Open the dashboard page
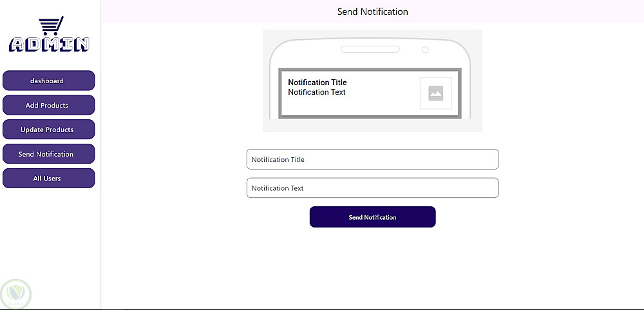Image resolution: width=644 pixels, height=310 pixels. 48,81
